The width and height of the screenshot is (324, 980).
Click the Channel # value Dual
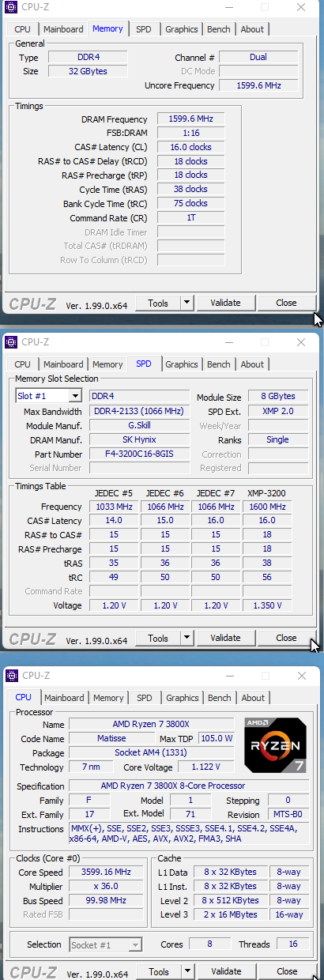click(258, 57)
